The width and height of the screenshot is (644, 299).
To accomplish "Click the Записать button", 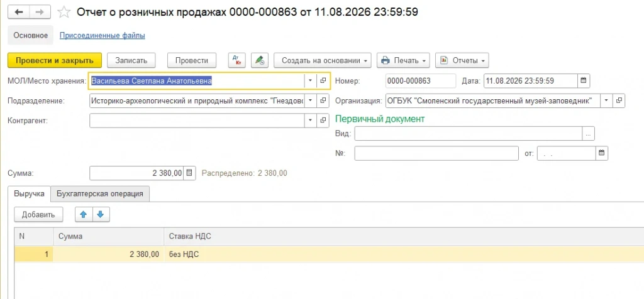I will 131,60.
